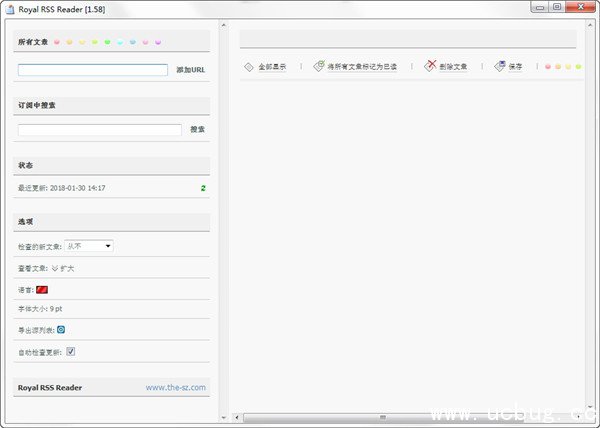Open the www.the-sz.com link

175,387
